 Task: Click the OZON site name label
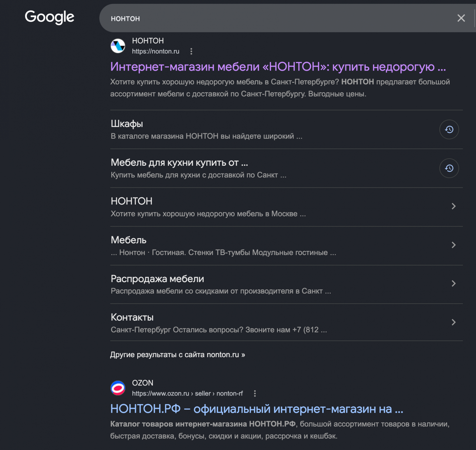[x=143, y=383]
